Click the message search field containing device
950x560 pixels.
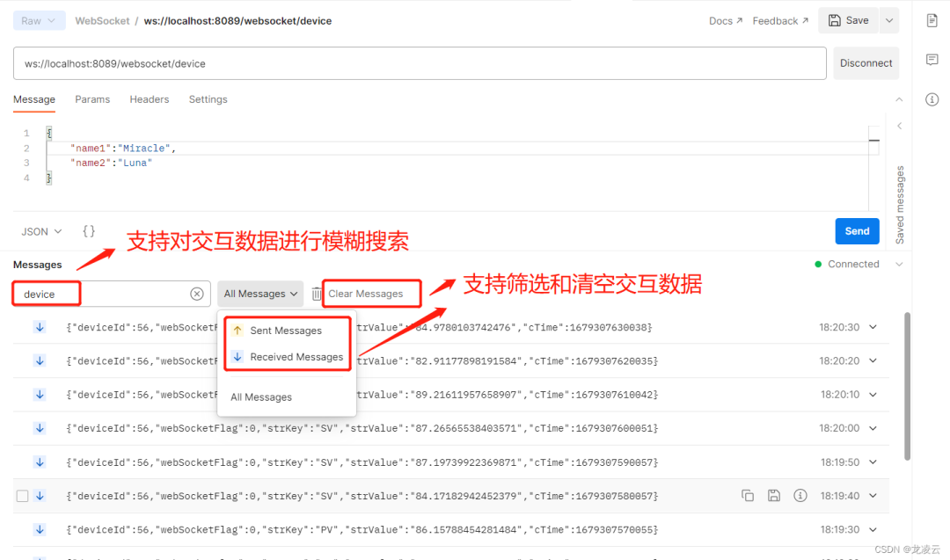[x=111, y=294]
